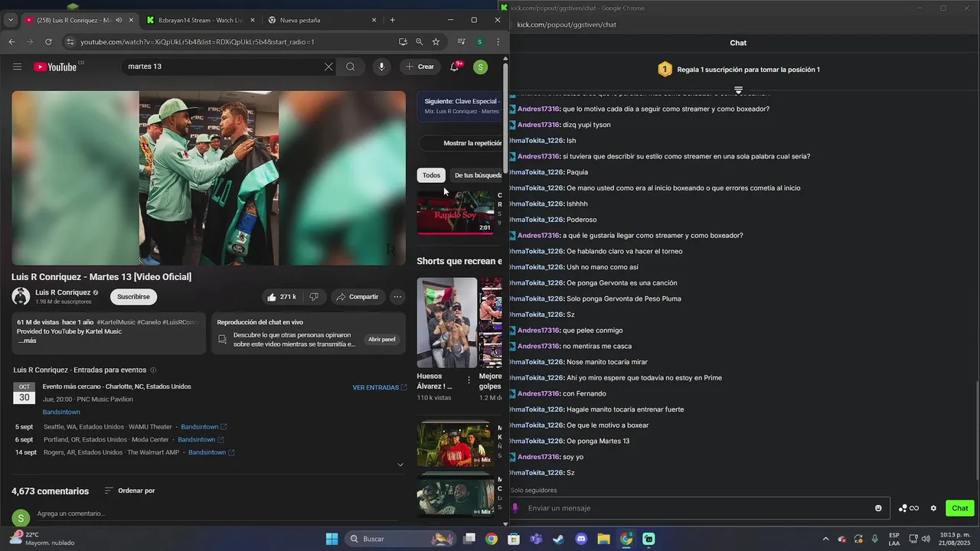
Task: Open Steam from the taskbar
Action: click(x=558, y=539)
